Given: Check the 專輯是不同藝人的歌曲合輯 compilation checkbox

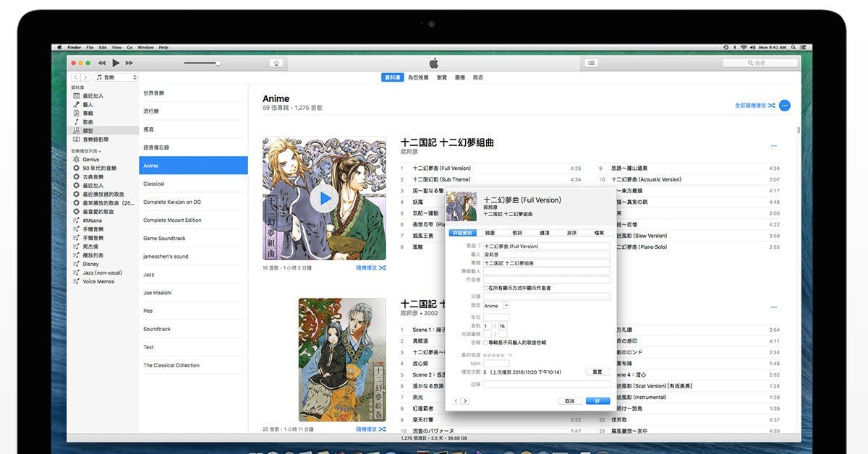Looking at the screenshot, I should [x=484, y=342].
